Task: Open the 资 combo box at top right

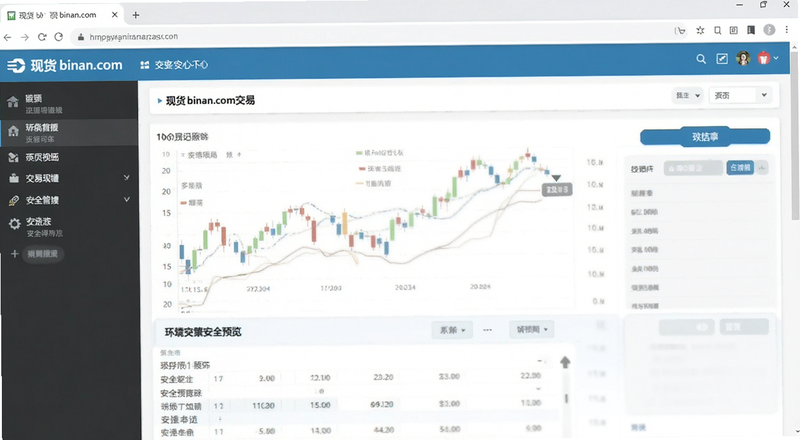Action: (x=739, y=95)
